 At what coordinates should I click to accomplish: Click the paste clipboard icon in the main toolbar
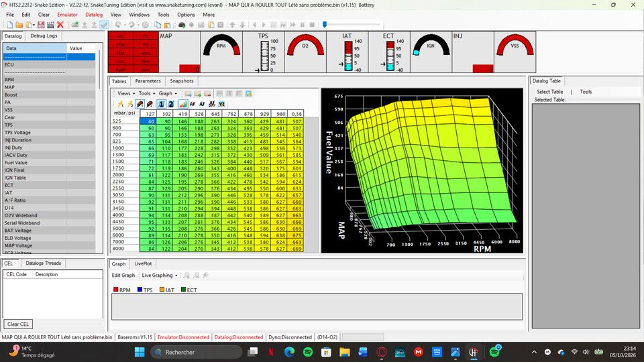[167, 25]
